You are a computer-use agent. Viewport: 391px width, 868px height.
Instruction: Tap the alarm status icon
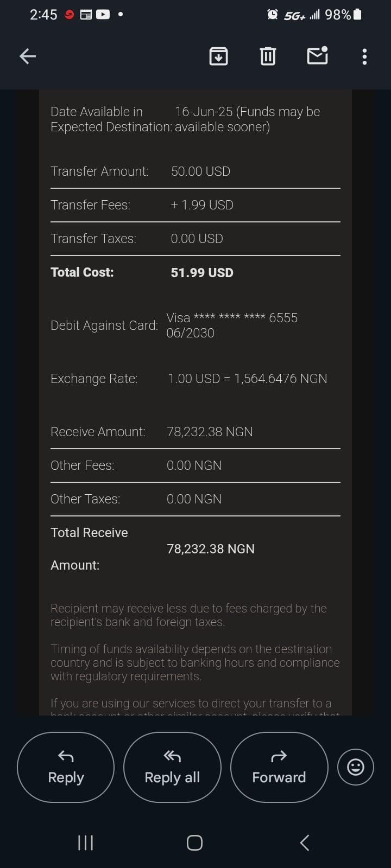click(273, 15)
